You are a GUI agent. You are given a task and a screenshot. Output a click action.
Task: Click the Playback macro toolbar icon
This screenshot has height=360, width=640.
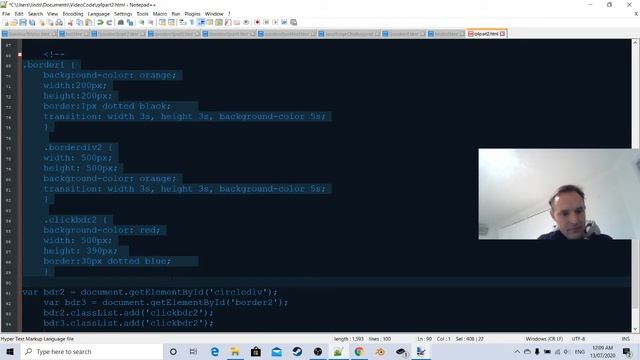click(x=275, y=22)
